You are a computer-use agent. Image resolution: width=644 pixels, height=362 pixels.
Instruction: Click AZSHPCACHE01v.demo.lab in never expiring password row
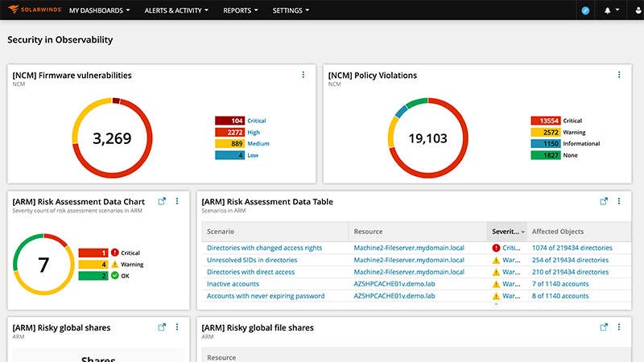click(394, 296)
